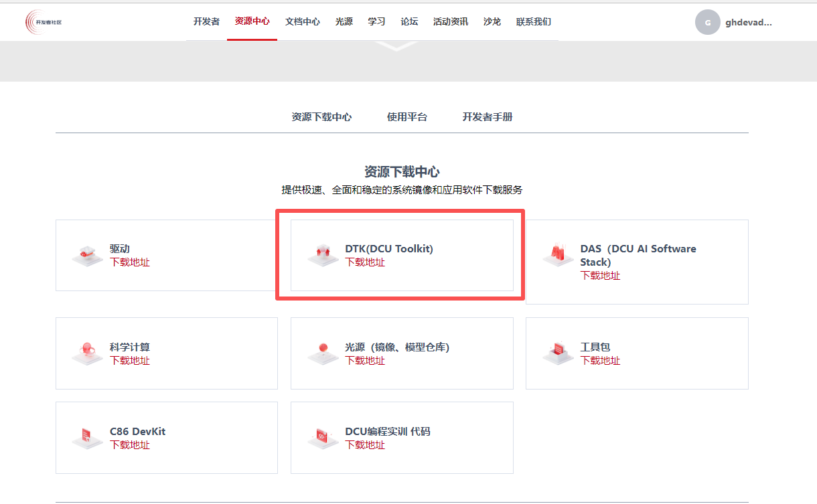Click 下载地址 link under 驱动
This screenshot has height=504, width=817.
pos(130,262)
